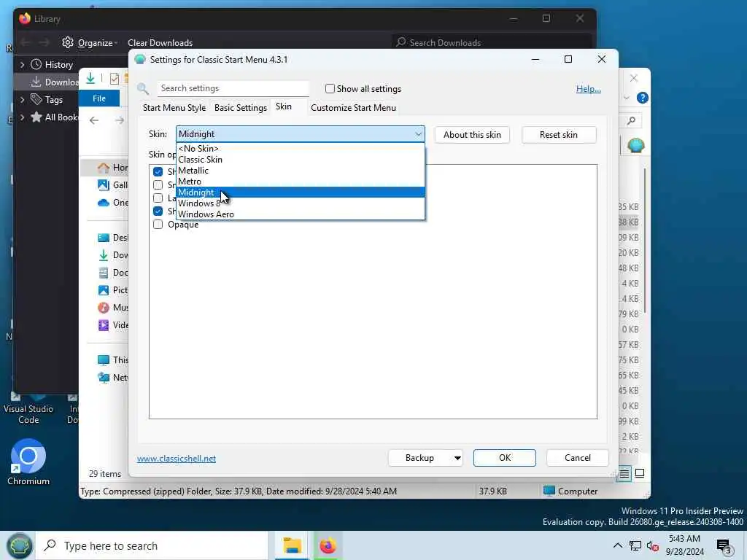This screenshot has width=747, height=560.
Task: Click the Type here to search box
Action: point(152,545)
